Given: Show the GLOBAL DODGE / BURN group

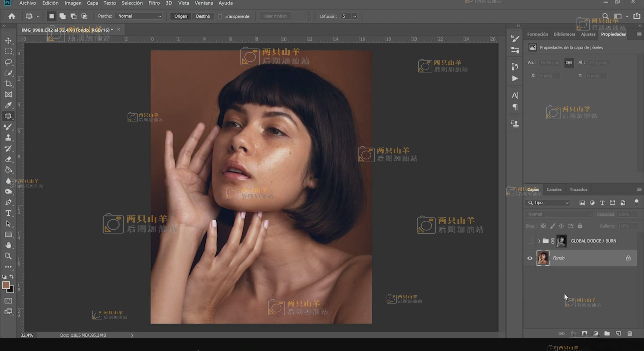Looking at the screenshot, I should tap(530, 241).
